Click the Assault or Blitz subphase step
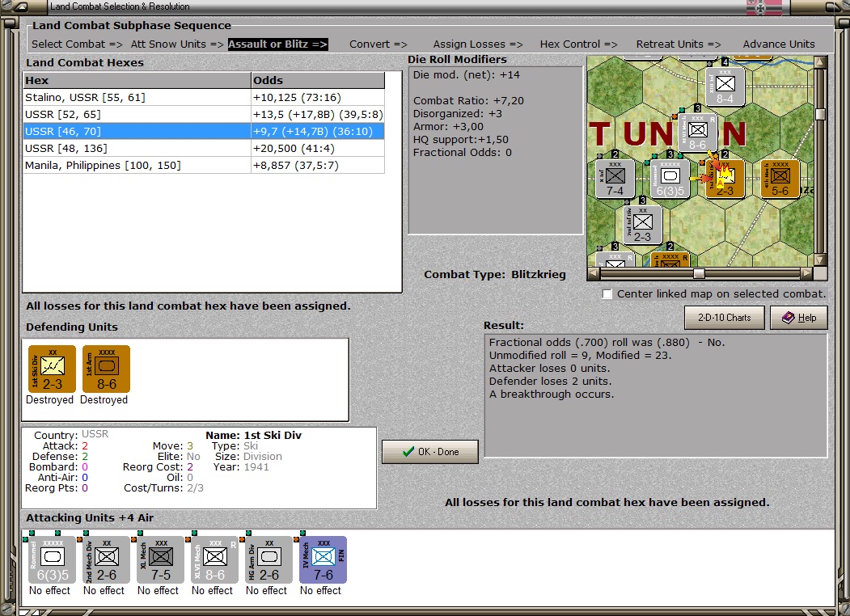The width and height of the screenshot is (850, 616). click(x=277, y=44)
